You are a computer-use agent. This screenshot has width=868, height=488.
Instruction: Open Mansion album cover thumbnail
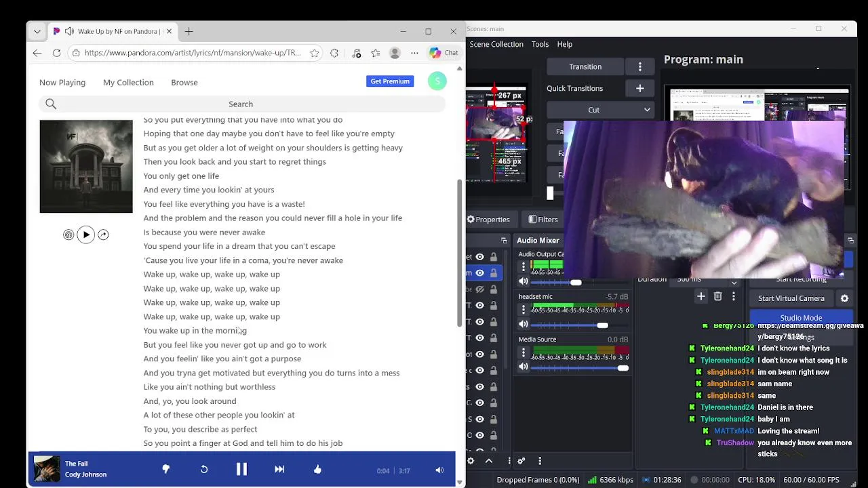coord(86,167)
